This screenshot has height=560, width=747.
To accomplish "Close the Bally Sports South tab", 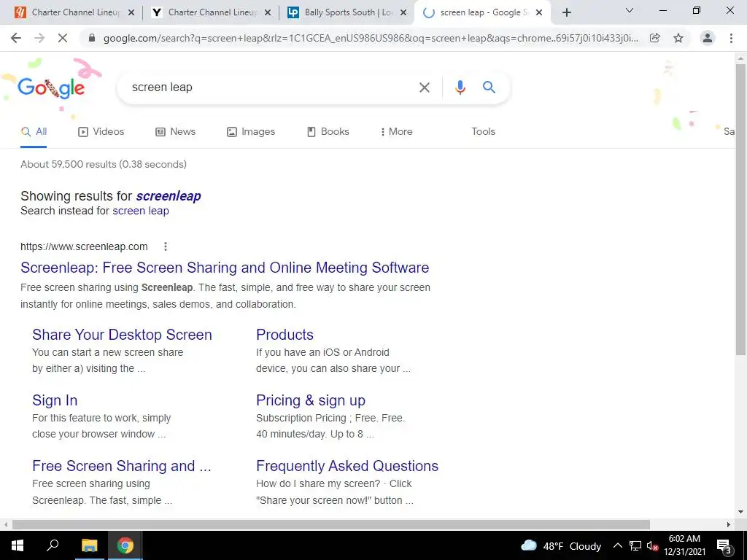I will 403,13.
